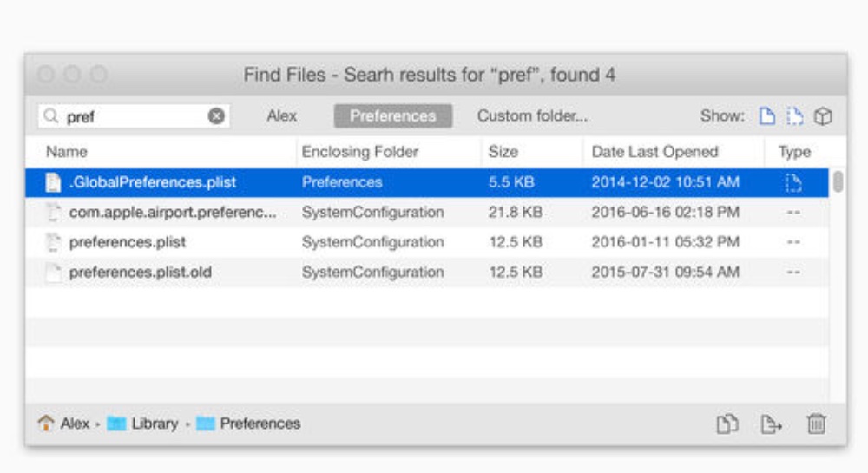The width and height of the screenshot is (868, 473).
Task: Sort results by Size column header
Action: point(503,152)
